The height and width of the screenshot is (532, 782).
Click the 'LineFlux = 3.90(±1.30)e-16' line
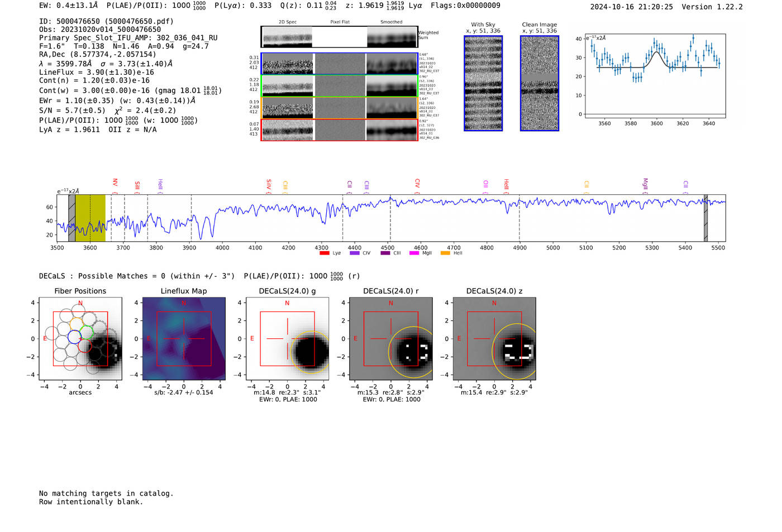pos(97,72)
